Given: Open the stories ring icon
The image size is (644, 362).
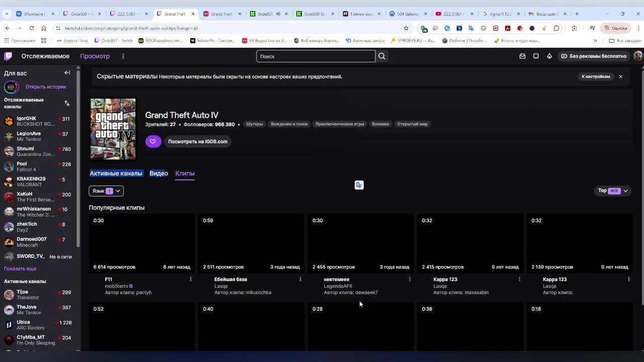Looking at the screenshot, I should click(x=11, y=87).
